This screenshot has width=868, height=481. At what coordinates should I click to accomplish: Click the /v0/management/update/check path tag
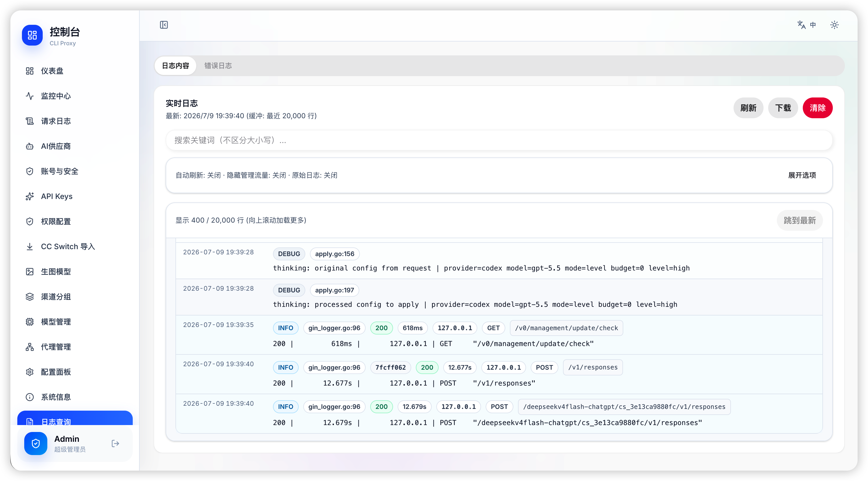click(x=566, y=328)
